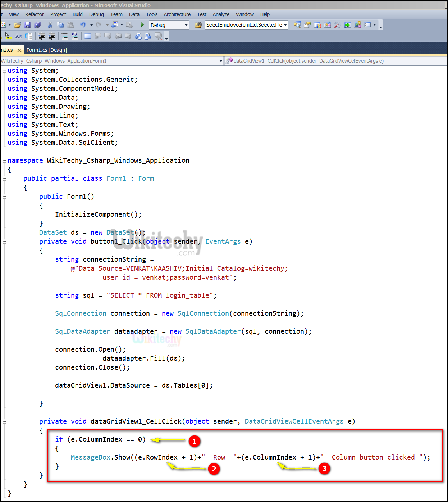The height and width of the screenshot is (502, 448).
Task: Click the Increase Indent toolbar icon
Action: 52,36
